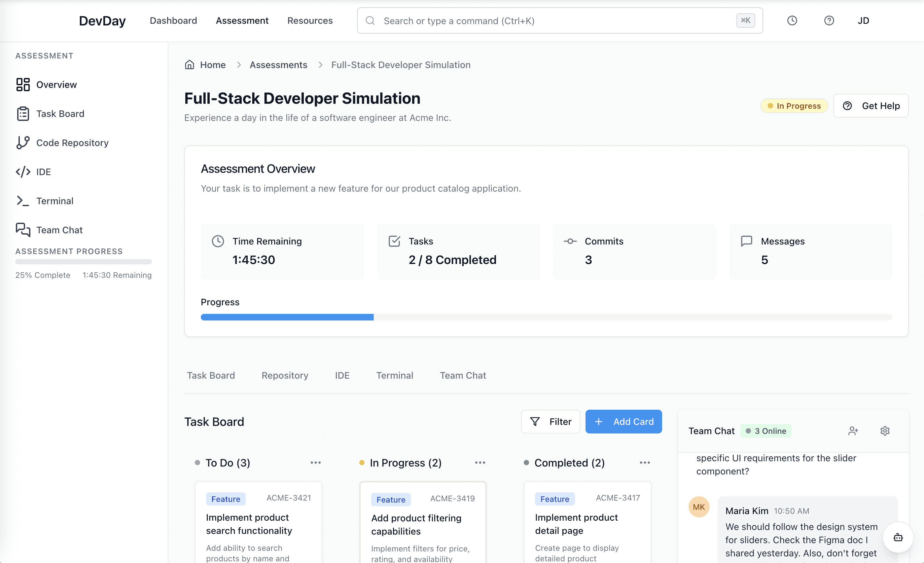Open the history clock icon in header
The image size is (924, 563).
792,20
